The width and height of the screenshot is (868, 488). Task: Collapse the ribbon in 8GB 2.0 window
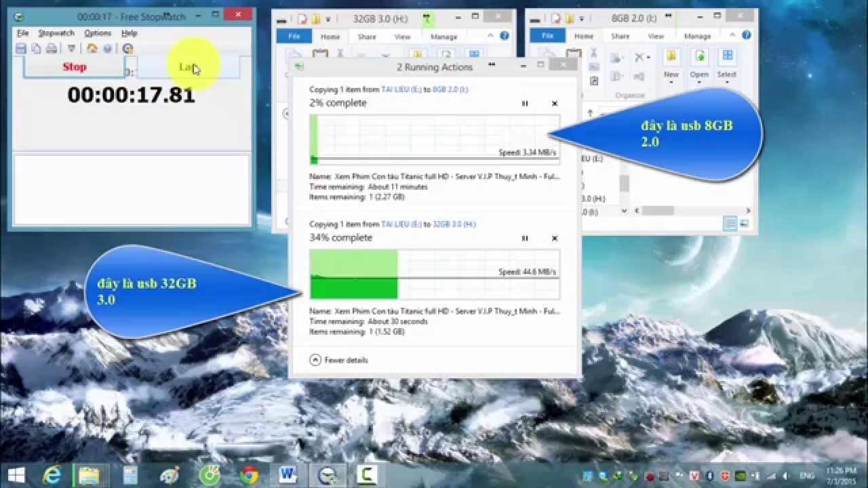pyautogui.click(x=734, y=36)
